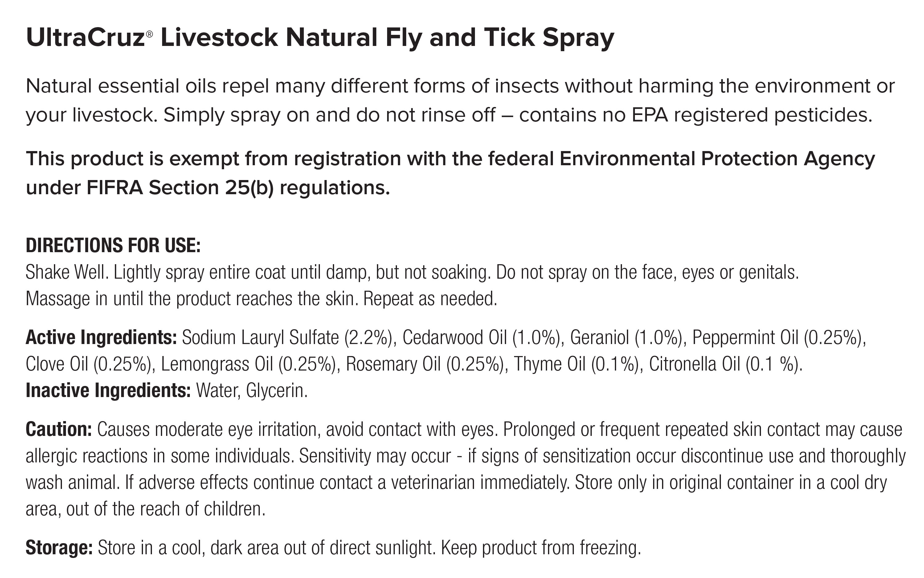Screen dimensions: 924x578
Task: Click the "Keep product from freezing." sentence
Action: pyautogui.click(x=541, y=547)
